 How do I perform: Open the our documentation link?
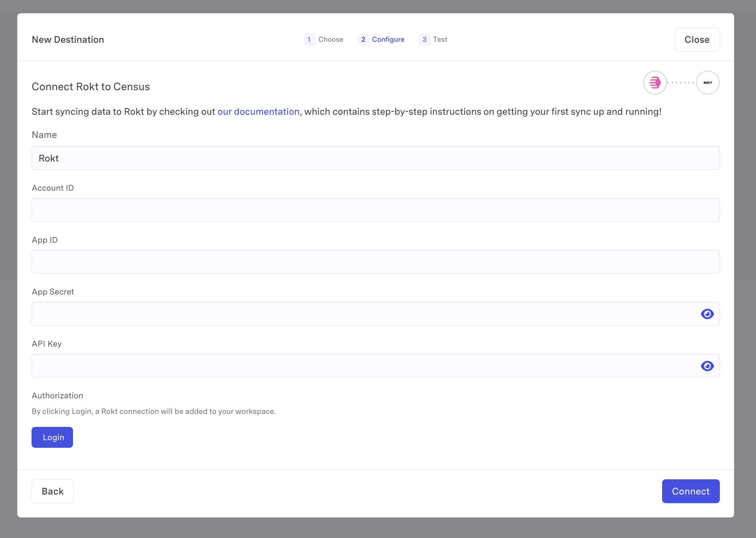click(x=260, y=112)
